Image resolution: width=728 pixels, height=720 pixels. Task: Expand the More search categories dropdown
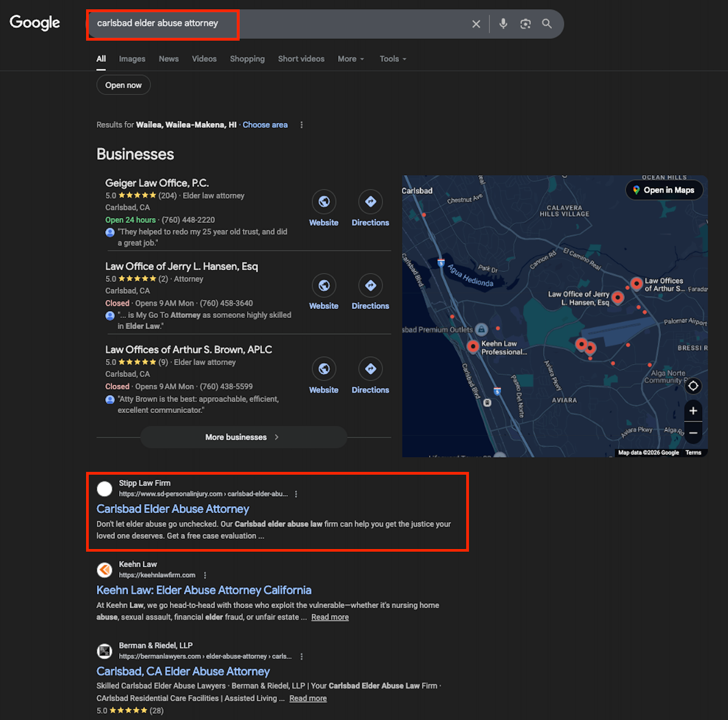coord(351,59)
